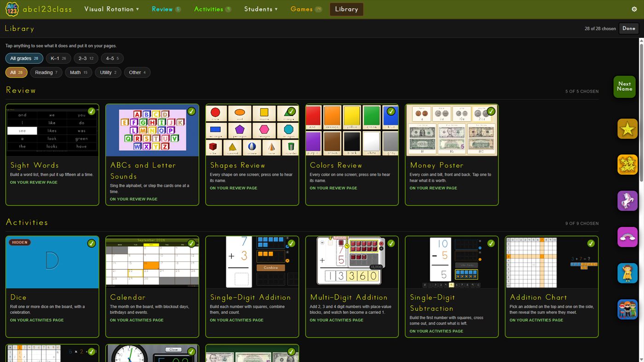Uncheck the Single-Digit Addition checkmark

291,243
